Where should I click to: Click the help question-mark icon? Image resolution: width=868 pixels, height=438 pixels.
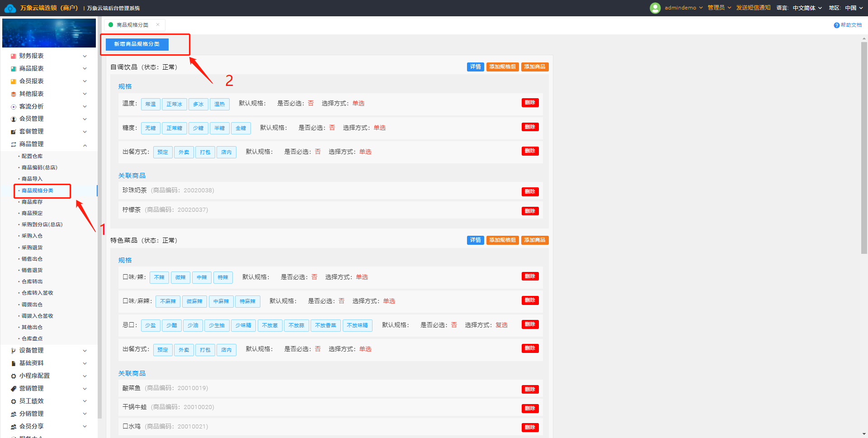836,25
